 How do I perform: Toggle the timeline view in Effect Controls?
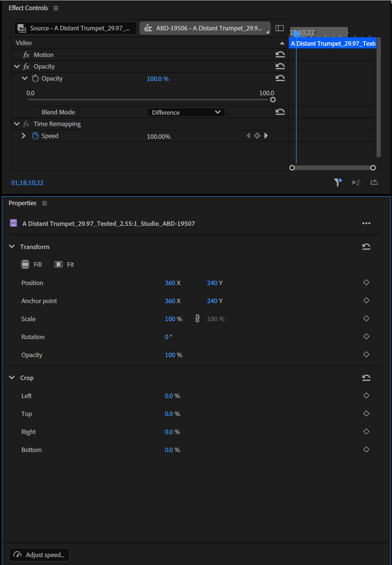[279, 28]
